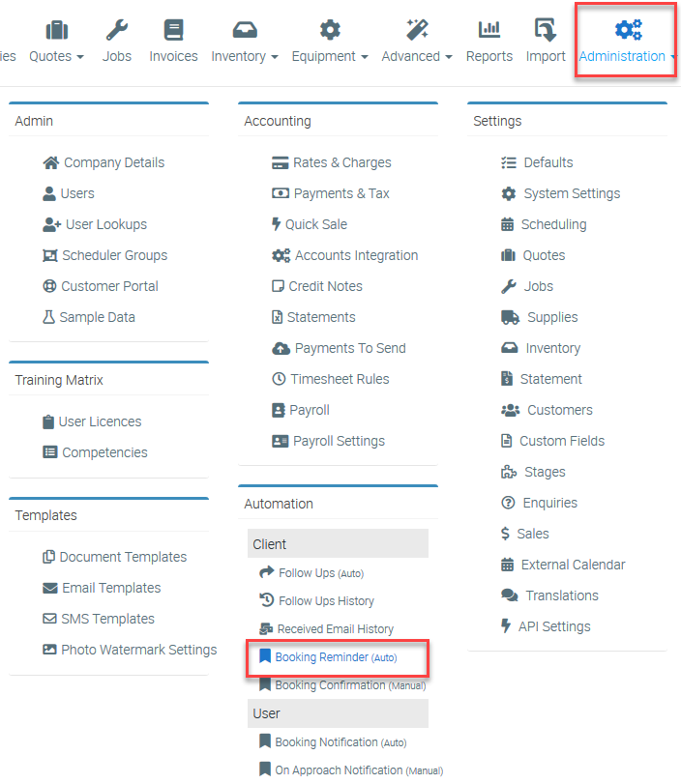681x784 pixels.
Task: Go to Invoices in the top menu
Action: click(173, 43)
